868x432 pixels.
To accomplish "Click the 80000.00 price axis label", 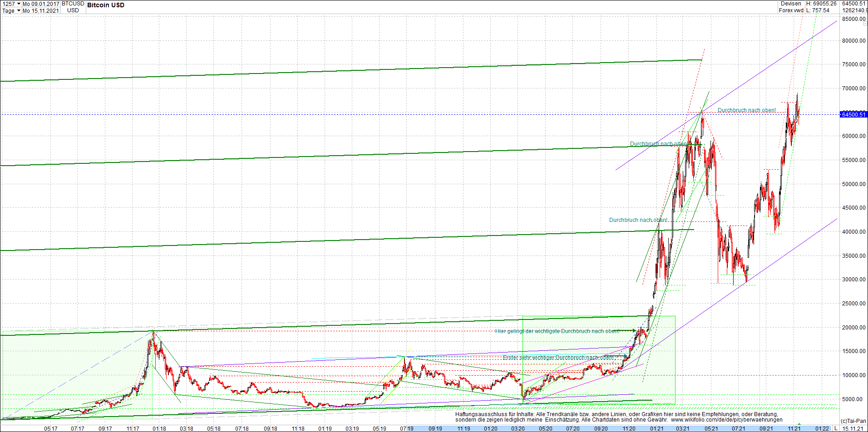I will click(853, 40).
